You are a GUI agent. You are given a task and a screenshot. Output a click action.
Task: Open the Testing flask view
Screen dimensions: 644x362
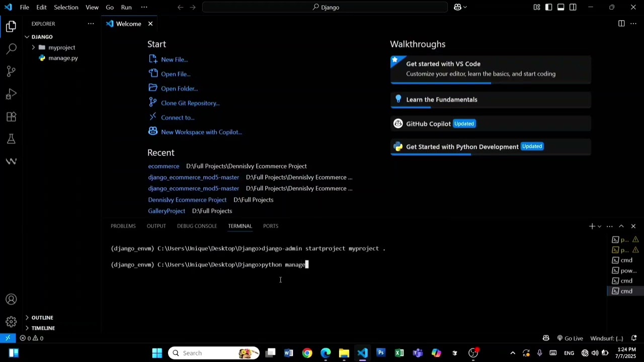(x=11, y=139)
